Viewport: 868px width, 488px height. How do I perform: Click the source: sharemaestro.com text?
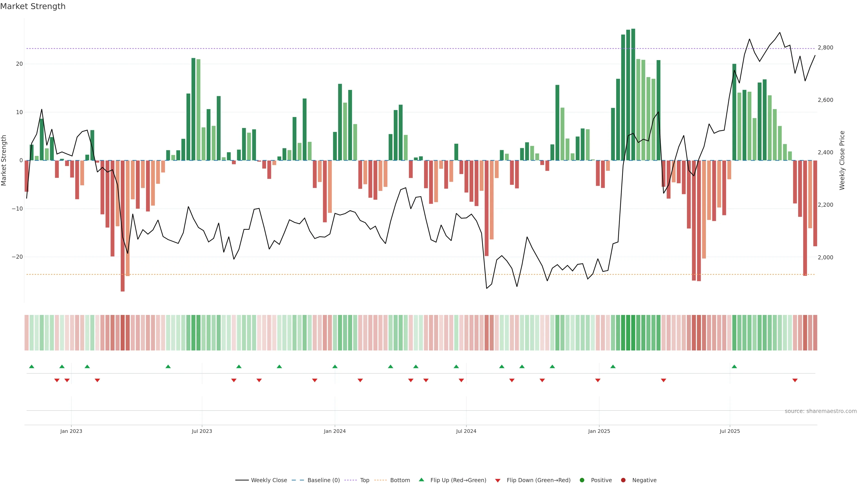click(821, 411)
